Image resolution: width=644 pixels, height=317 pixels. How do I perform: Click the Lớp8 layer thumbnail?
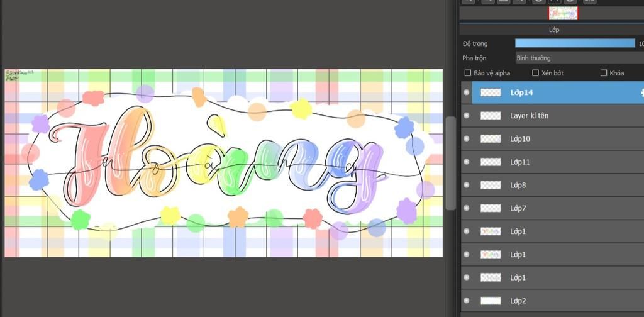tap(491, 185)
